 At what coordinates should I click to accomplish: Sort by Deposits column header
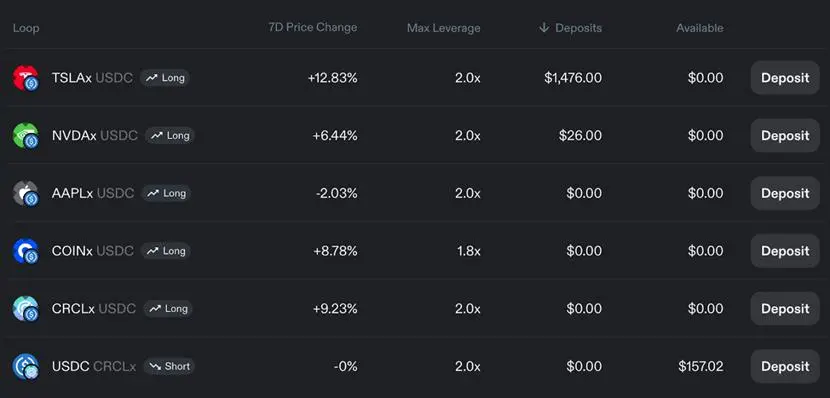click(578, 28)
